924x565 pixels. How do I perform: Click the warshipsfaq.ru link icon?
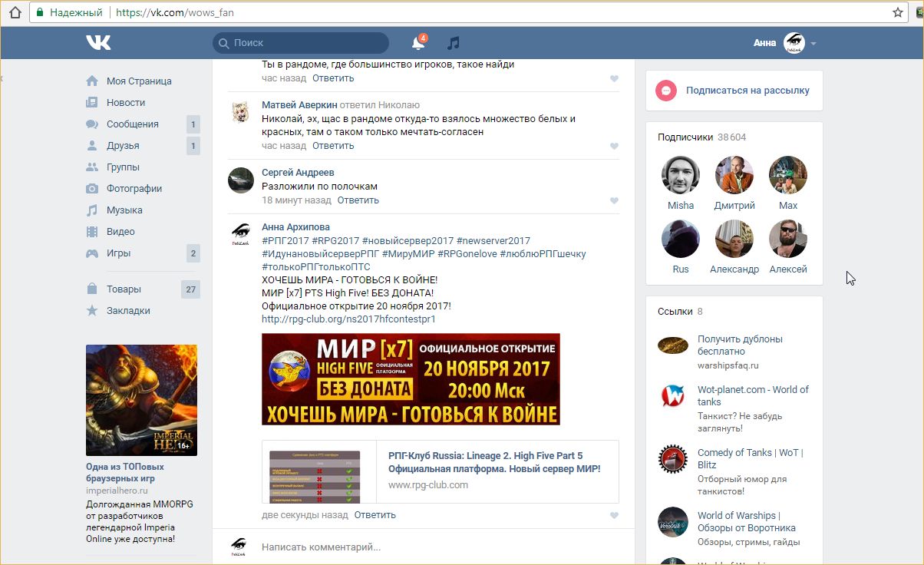click(x=673, y=345)
